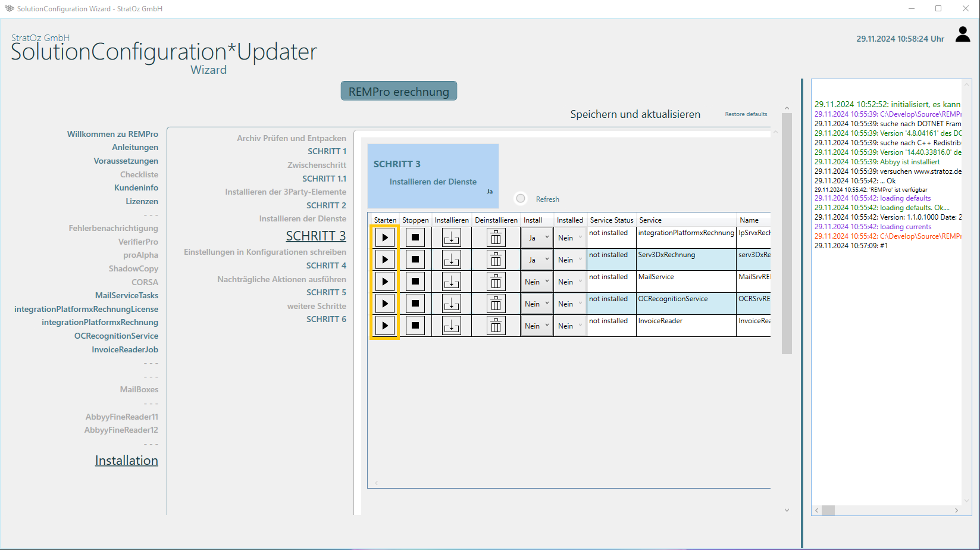Uninstall OCRecognitionService with trash icon
Screen dimensions: 980x550
tap(496, 304)
